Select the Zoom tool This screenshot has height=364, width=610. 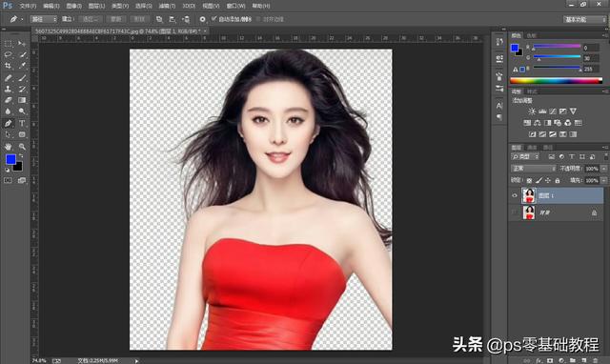[22, 147]
